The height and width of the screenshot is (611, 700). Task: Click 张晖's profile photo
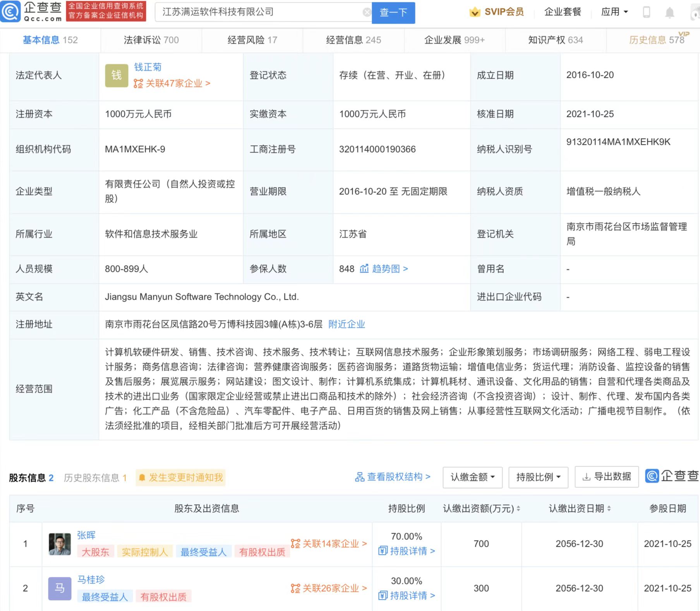60,544
